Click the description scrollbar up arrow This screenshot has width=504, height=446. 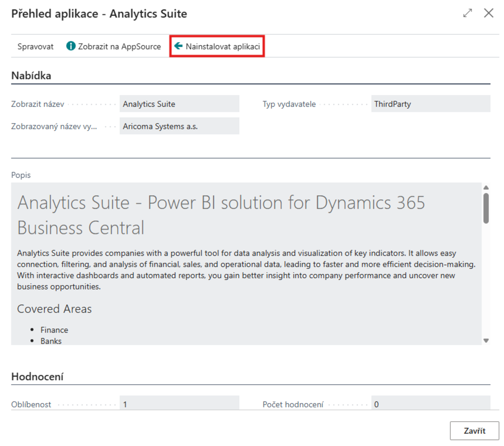click(x=486, y=188)
